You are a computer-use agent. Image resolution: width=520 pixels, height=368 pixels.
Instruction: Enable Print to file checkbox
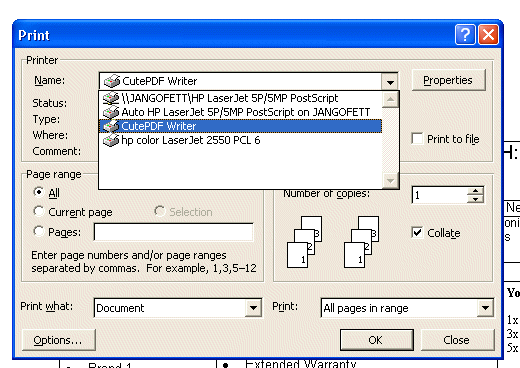[417, 138]
